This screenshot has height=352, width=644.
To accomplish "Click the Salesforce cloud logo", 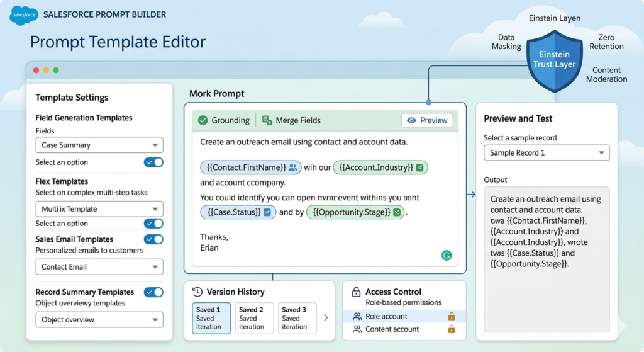I will click(x=23, y=15).
